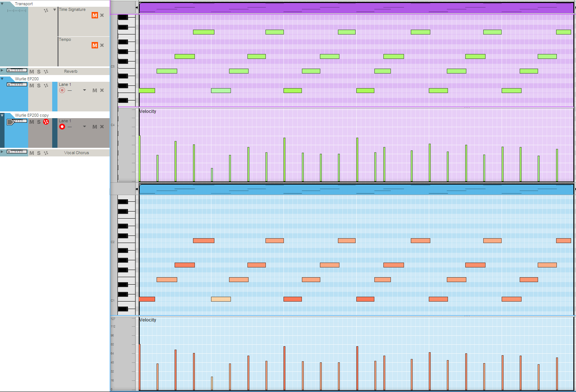Click Wurlie EP200 automation record icon
Image resolution: width=576 pixels, height=392 pixels.
pyautogui.click(x=46, y=86)
